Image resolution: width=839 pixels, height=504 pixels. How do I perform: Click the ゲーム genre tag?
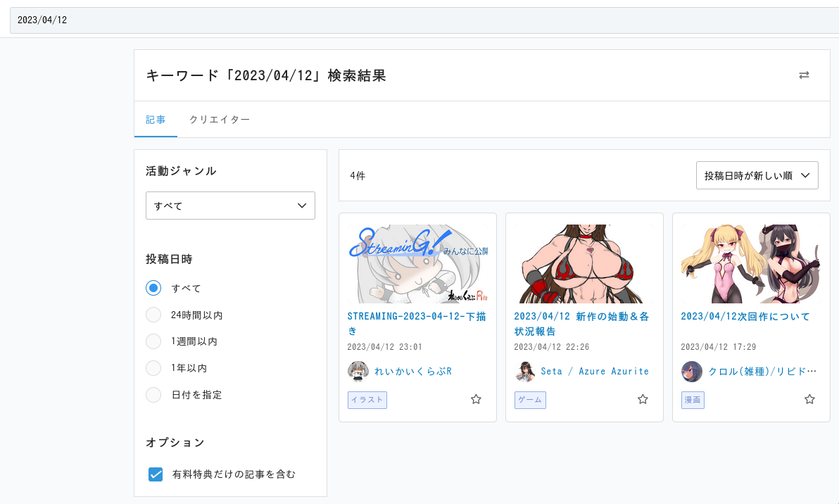tap(530, 400)
